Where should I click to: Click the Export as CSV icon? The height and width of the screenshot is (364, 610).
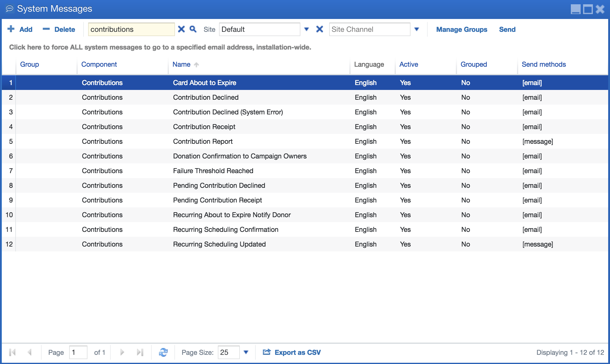(267, 352)
